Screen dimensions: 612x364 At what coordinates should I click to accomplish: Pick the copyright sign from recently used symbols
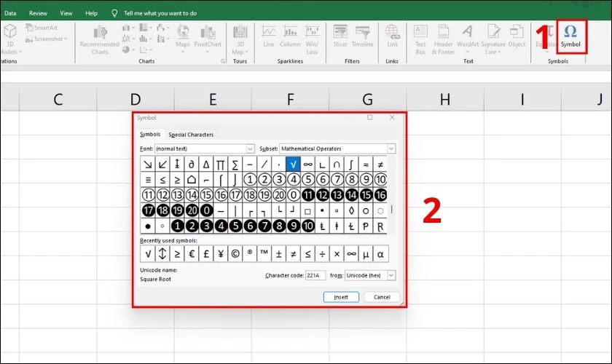[235, 254]
